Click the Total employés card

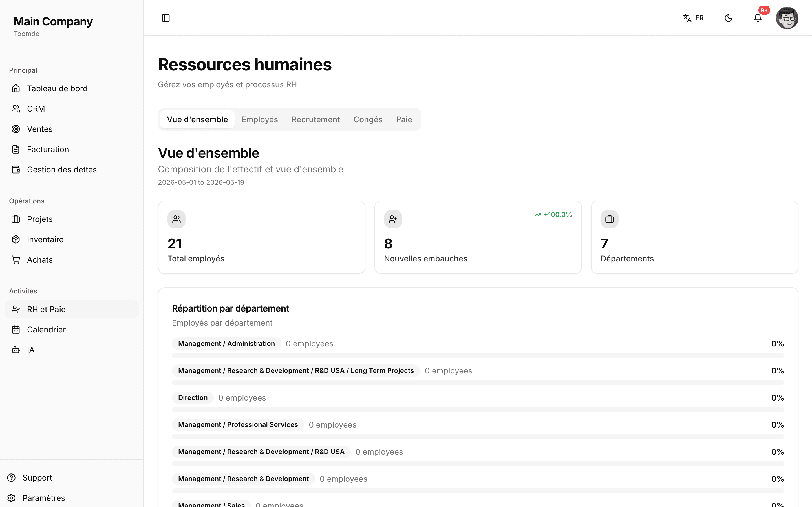262,237
